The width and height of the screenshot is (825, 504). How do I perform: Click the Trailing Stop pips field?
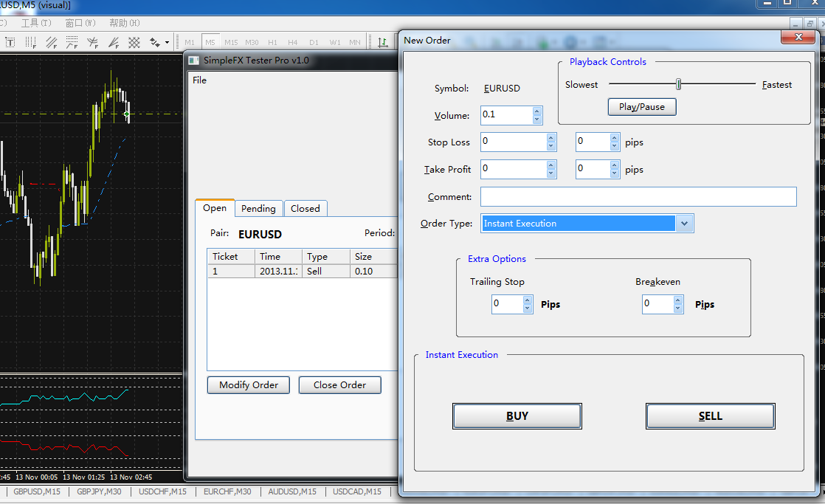point(507,304)
